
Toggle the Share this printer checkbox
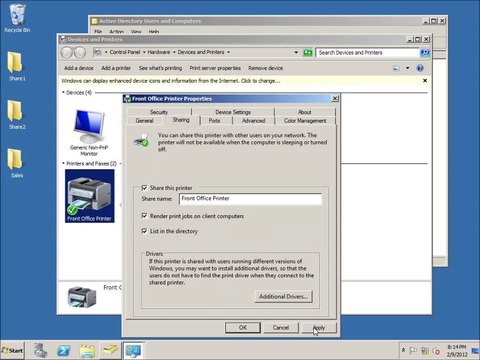pyautogui.click(x=144, y=188)
